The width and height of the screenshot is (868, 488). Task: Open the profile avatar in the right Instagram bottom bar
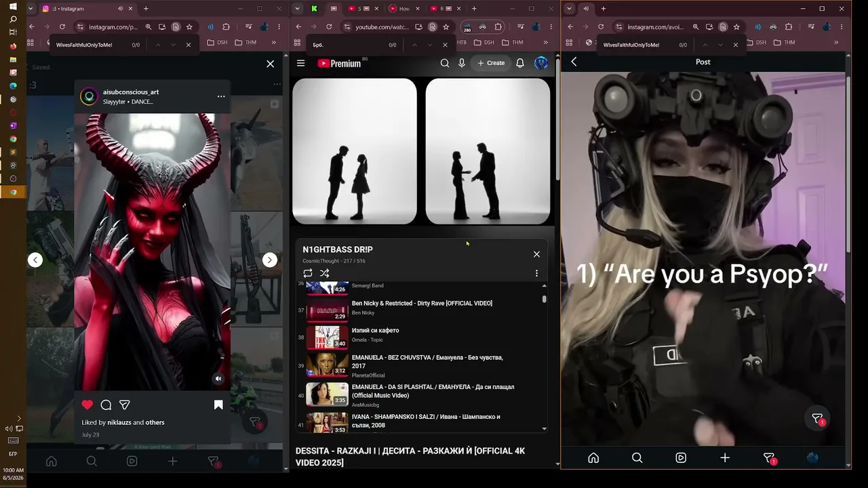point(812,457)
